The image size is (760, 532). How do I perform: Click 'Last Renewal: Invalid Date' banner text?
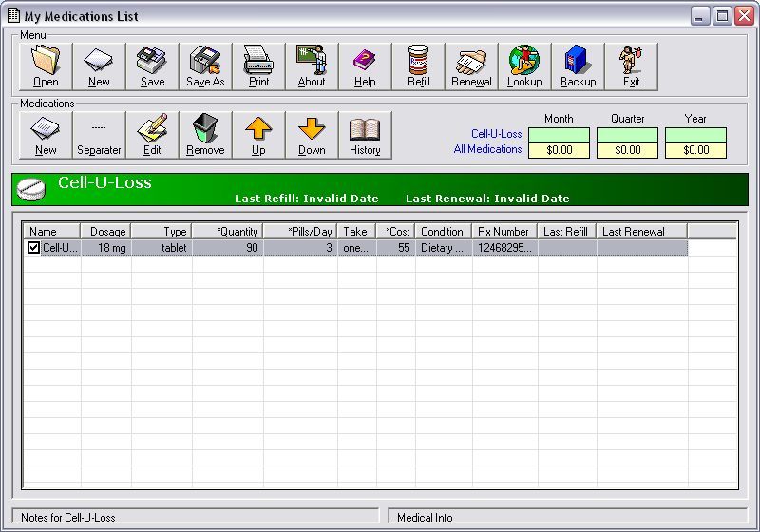coord(487,199)
